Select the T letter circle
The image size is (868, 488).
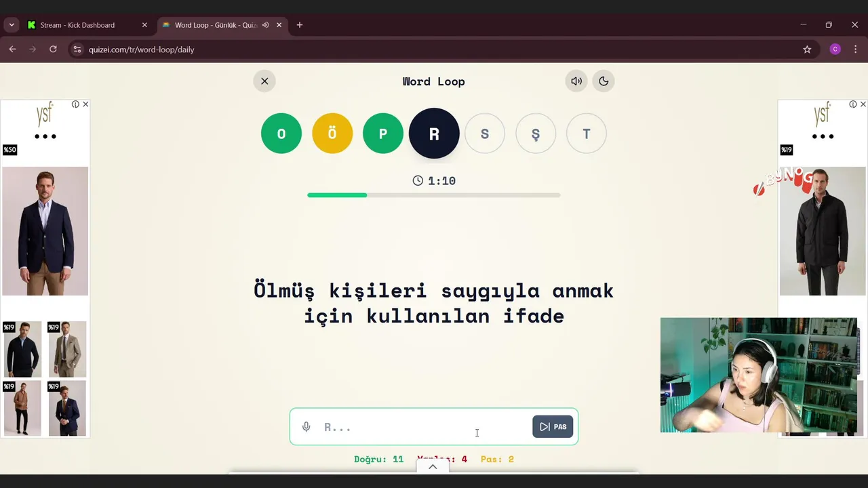(587, 134)
